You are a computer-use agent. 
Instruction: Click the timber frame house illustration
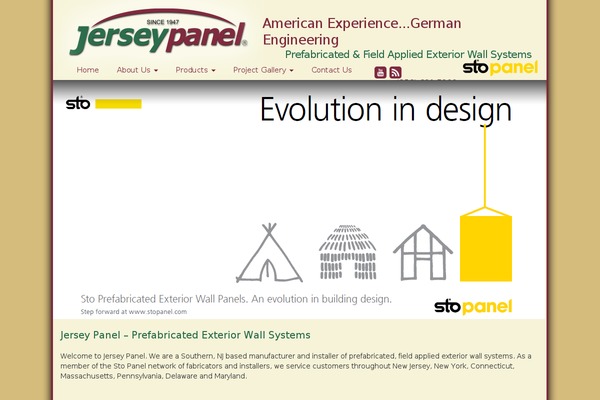[x=423, y=252]
